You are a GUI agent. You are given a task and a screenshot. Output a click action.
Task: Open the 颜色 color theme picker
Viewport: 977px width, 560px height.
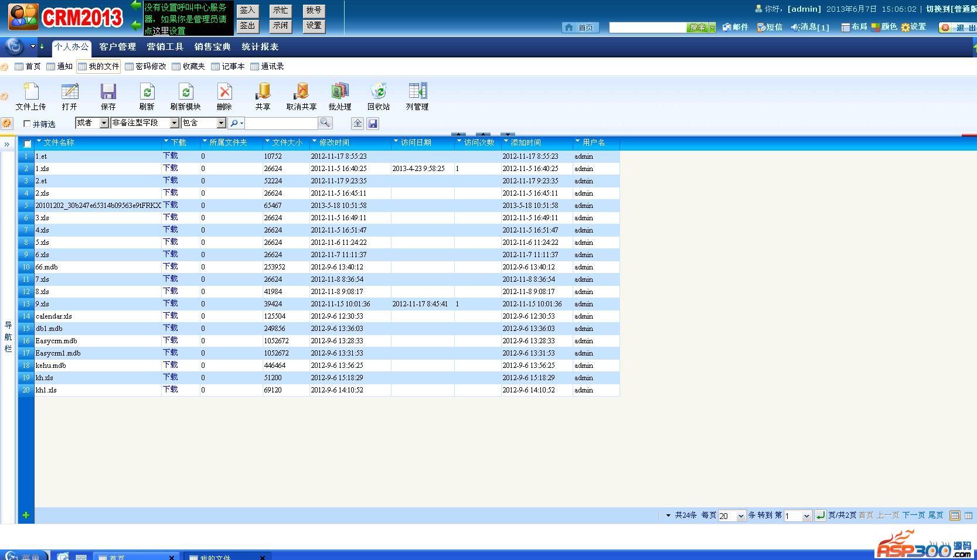point(884,27)
